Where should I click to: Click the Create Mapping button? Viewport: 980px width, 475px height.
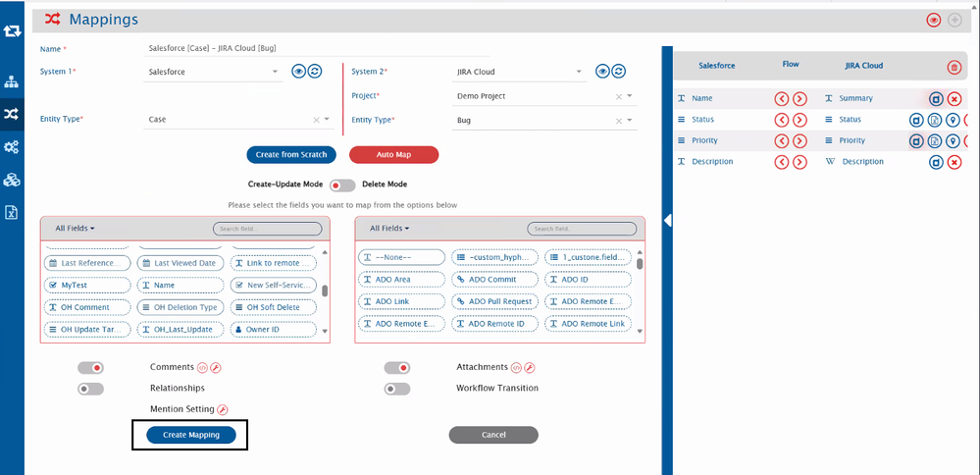[x=191, y=435]
